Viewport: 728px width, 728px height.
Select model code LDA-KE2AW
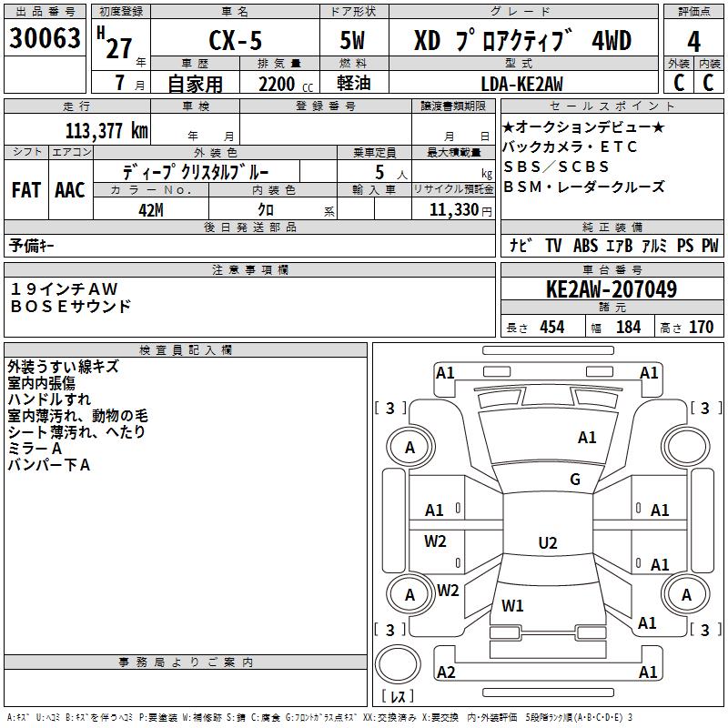click(521, 84)
